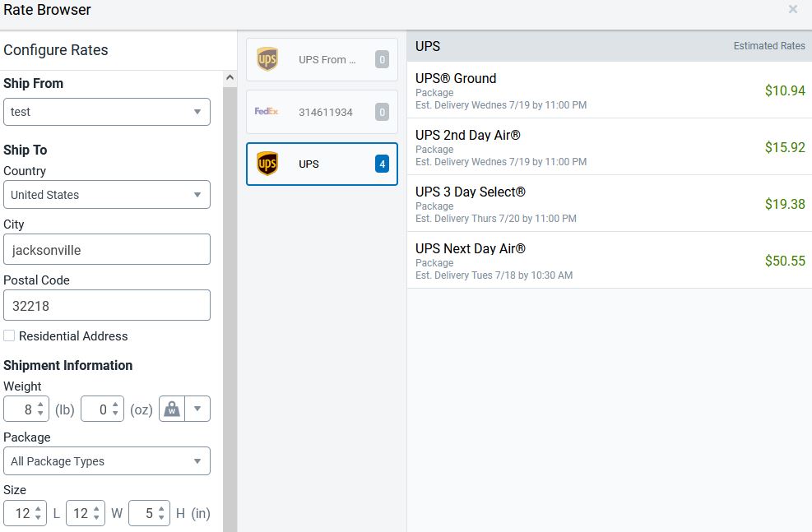The width and height of the screenshot is (812, 532).
Task: Expand the Country dropdown
Action: [x=107, y=195]
